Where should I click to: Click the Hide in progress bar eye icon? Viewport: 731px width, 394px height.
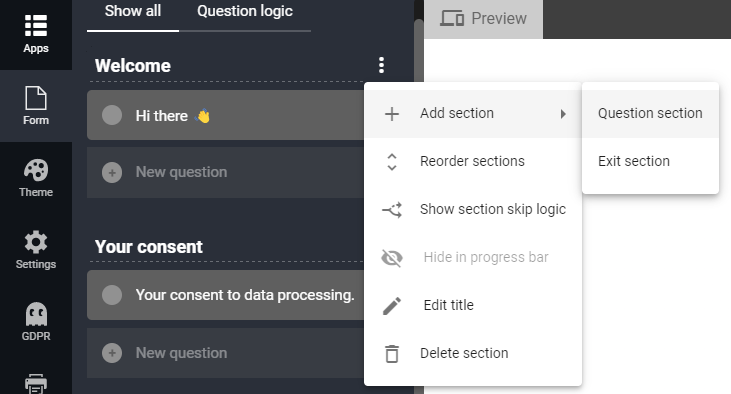point(392,257)
